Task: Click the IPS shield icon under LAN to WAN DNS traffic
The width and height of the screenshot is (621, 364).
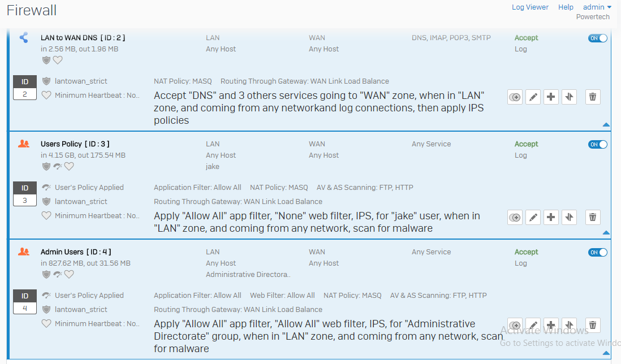Action: point(46,60)
